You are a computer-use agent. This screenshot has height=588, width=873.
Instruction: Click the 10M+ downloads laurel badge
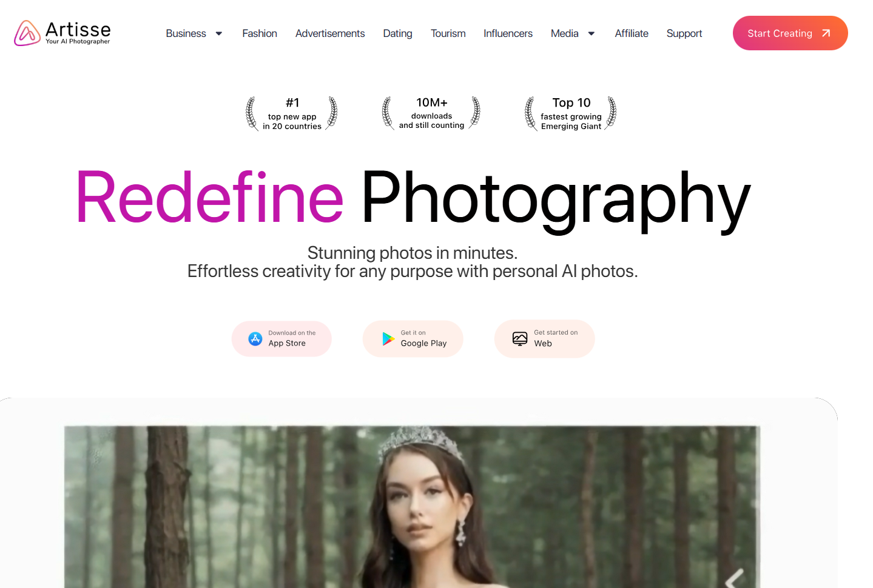431,113
